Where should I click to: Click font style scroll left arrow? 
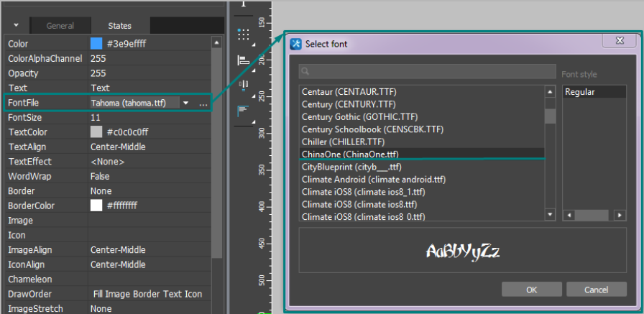click(569, 215)
